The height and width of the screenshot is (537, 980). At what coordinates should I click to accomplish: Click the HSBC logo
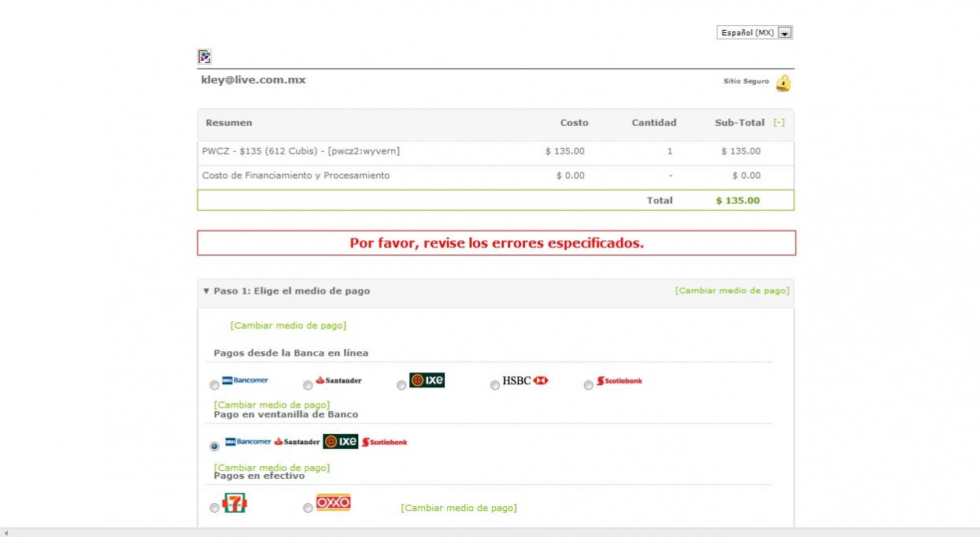[x=525, y=380]
